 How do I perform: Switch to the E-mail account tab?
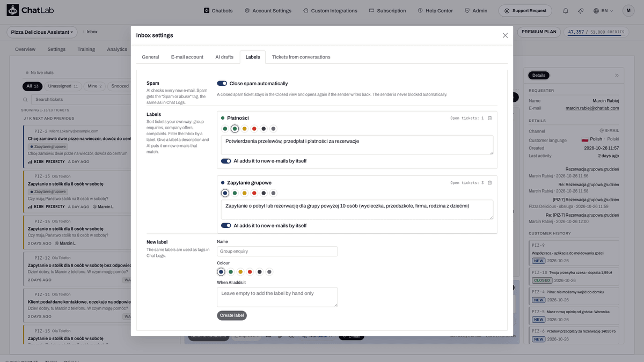(187, 57)
